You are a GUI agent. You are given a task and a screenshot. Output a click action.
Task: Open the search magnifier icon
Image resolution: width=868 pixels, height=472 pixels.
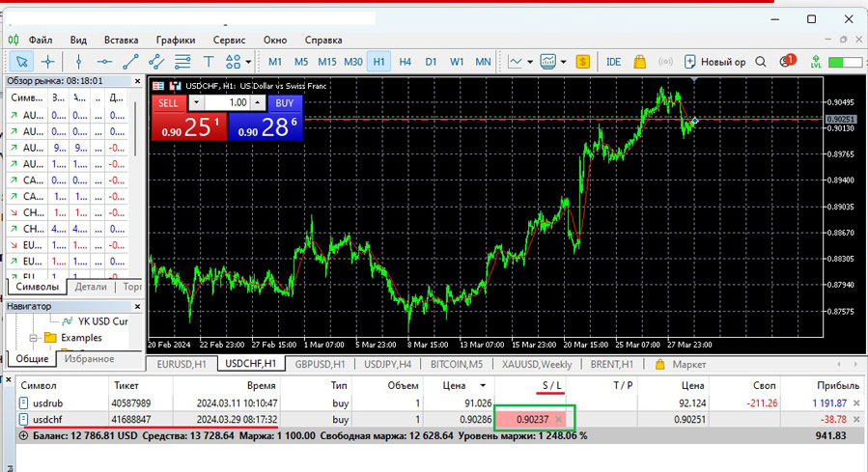click(761, 62)
